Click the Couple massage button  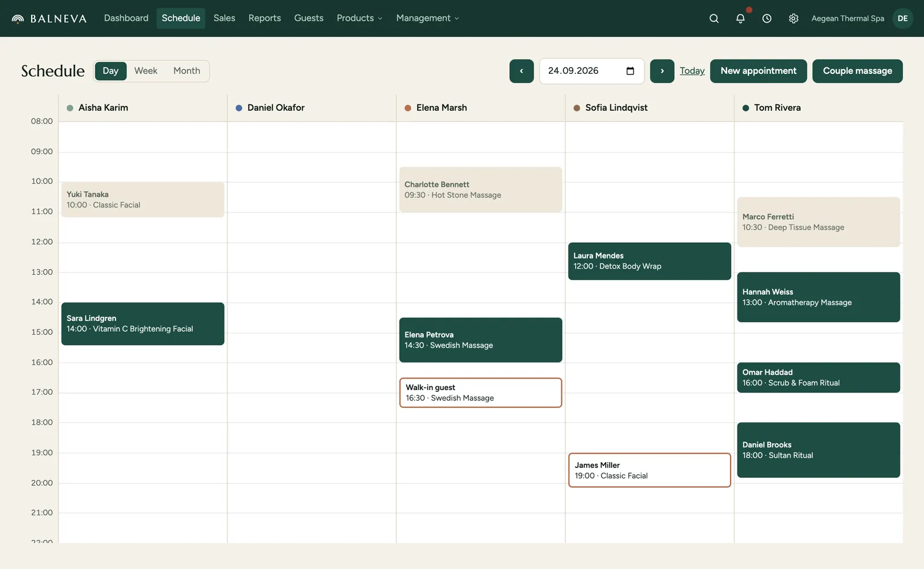pos(858,71)
